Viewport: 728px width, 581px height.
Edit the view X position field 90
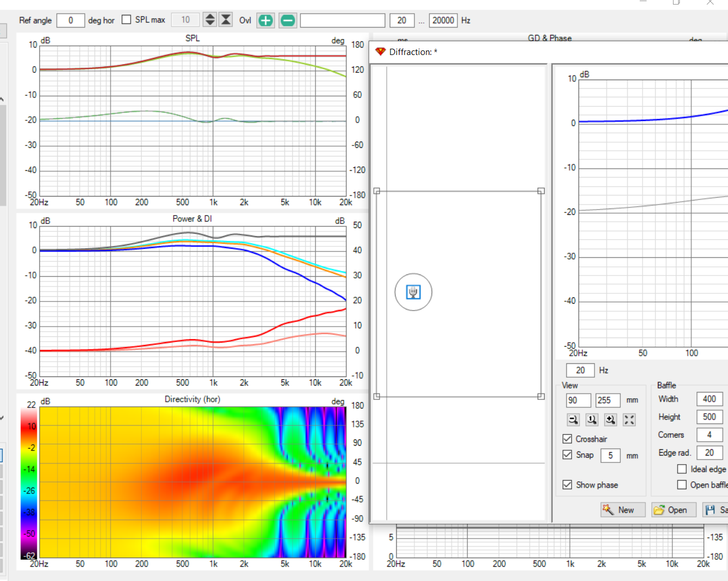[578, 400]
